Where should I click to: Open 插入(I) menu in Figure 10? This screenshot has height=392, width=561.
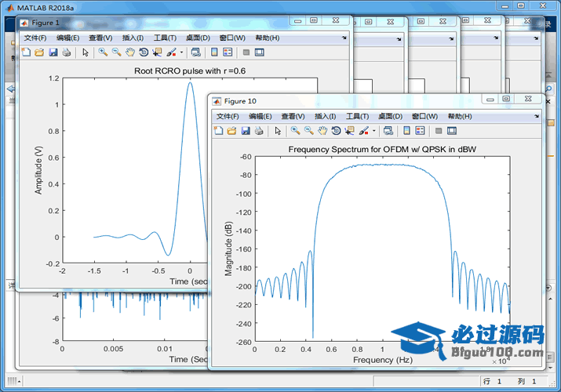[x=325, y=117]
